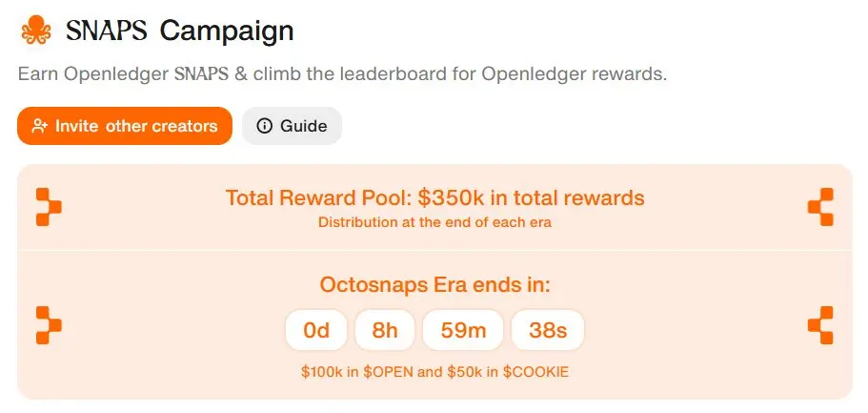Screen dimensions: 868x413
Task: Click the left block icon beside Total Reward Pool
Action: click(49, 207)
